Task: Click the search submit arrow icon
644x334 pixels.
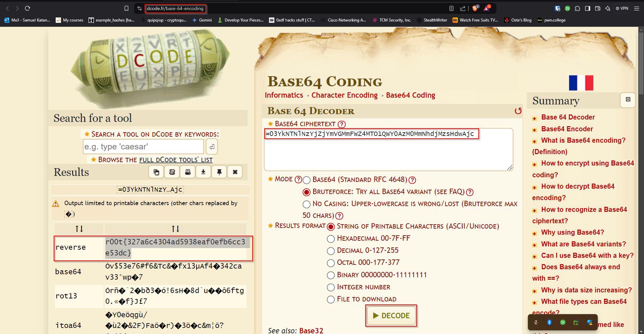Action: 212,147
